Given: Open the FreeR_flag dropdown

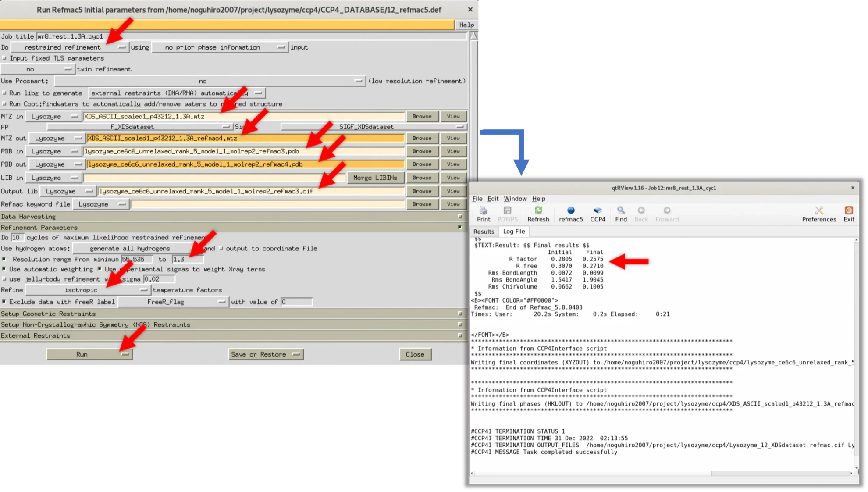Looking at the screenshot, I should point(173,302).
